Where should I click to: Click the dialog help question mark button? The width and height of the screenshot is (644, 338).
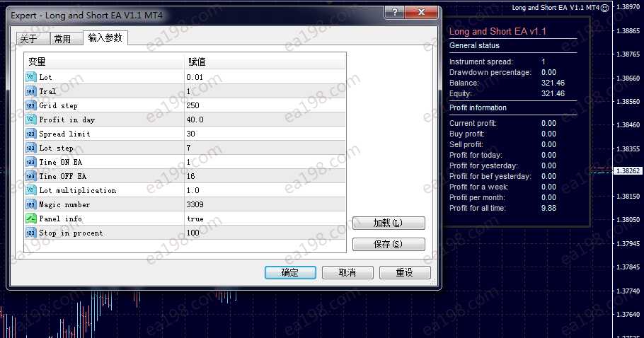point(394,12)
